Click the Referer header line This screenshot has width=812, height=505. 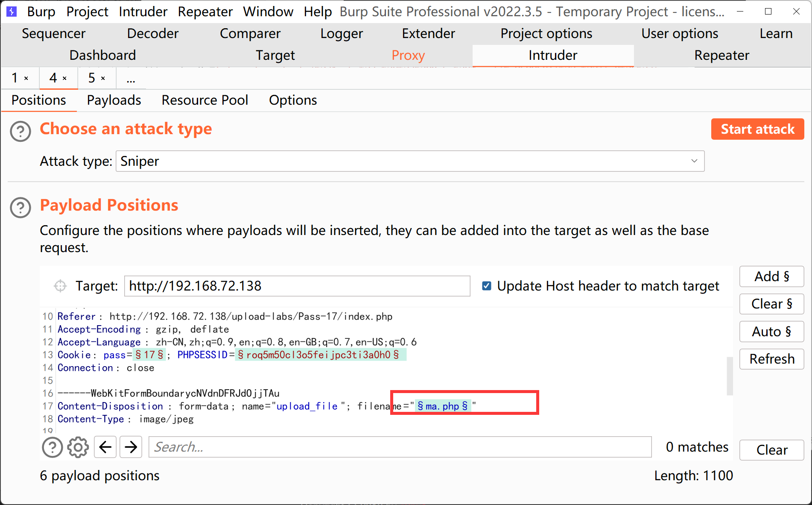225,317
